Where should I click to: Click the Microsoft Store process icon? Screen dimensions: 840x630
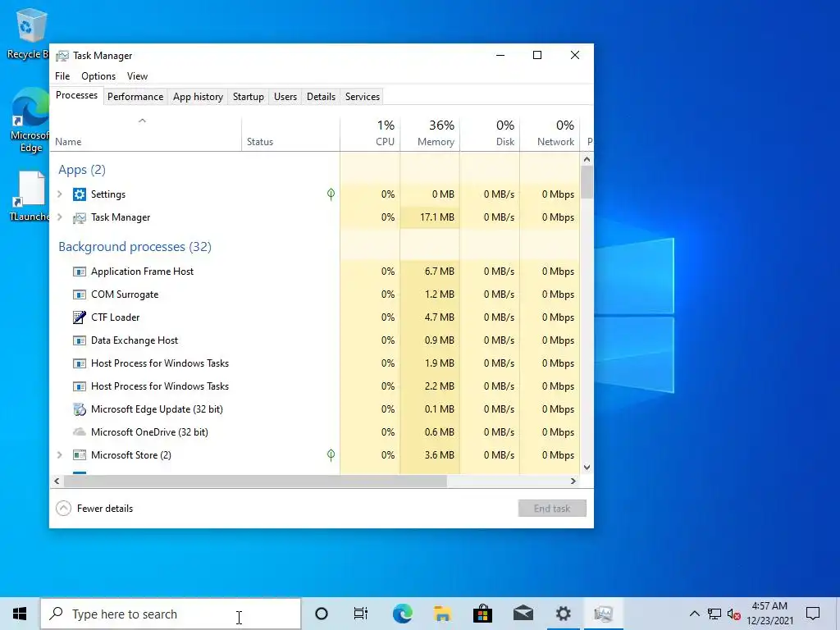pyautogui.click(x=80, y=455)
